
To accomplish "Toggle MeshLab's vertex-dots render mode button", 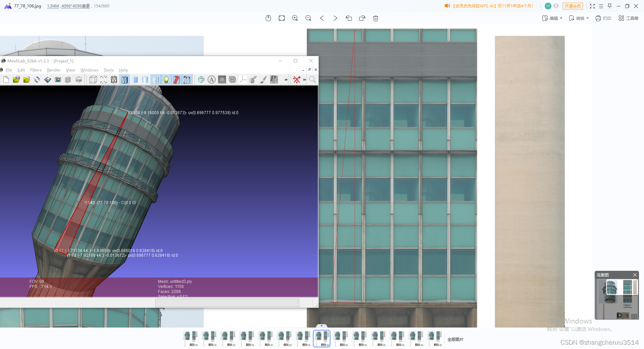I will 187,80.
